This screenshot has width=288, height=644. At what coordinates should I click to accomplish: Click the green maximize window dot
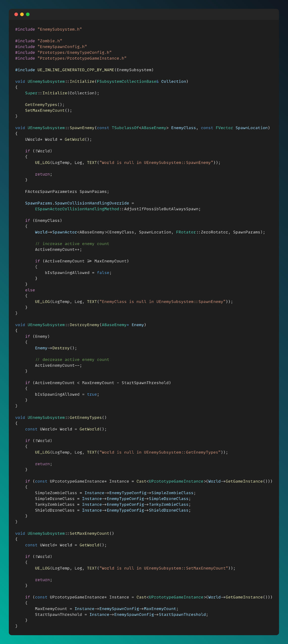click(x=28, y=14)
